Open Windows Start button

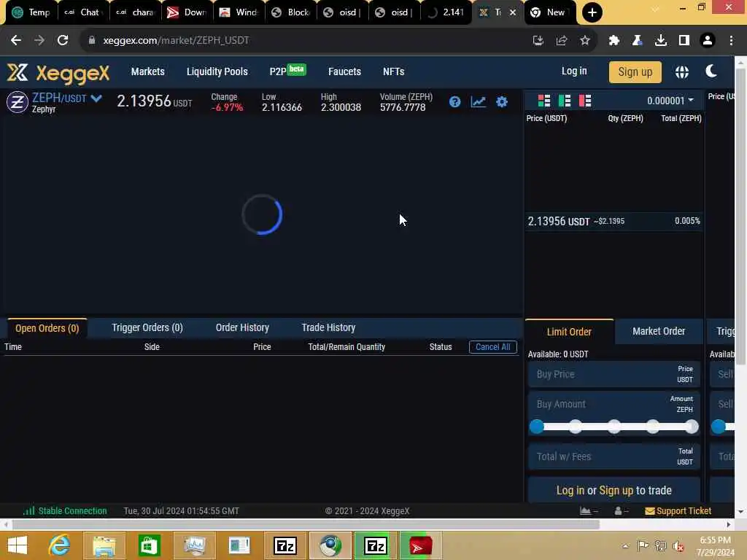tap(18, 545)
